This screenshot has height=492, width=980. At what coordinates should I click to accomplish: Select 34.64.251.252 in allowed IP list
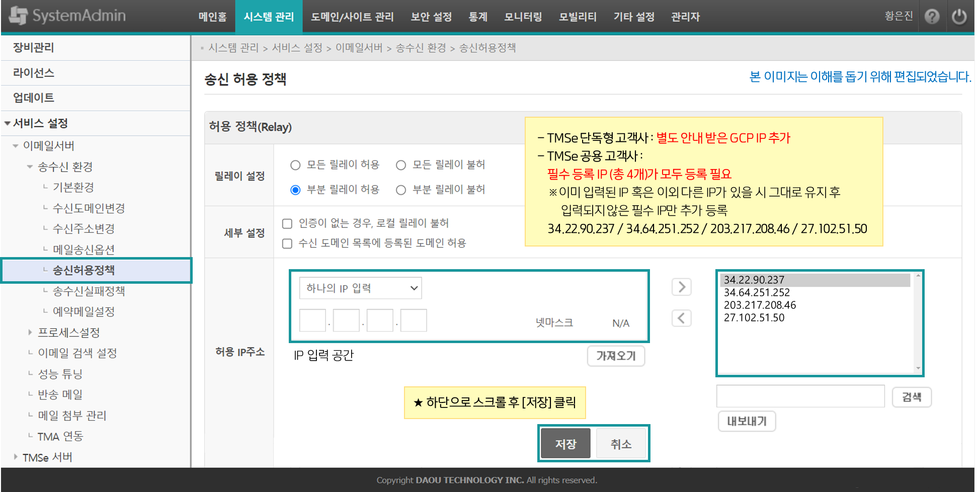click(757, 293)
